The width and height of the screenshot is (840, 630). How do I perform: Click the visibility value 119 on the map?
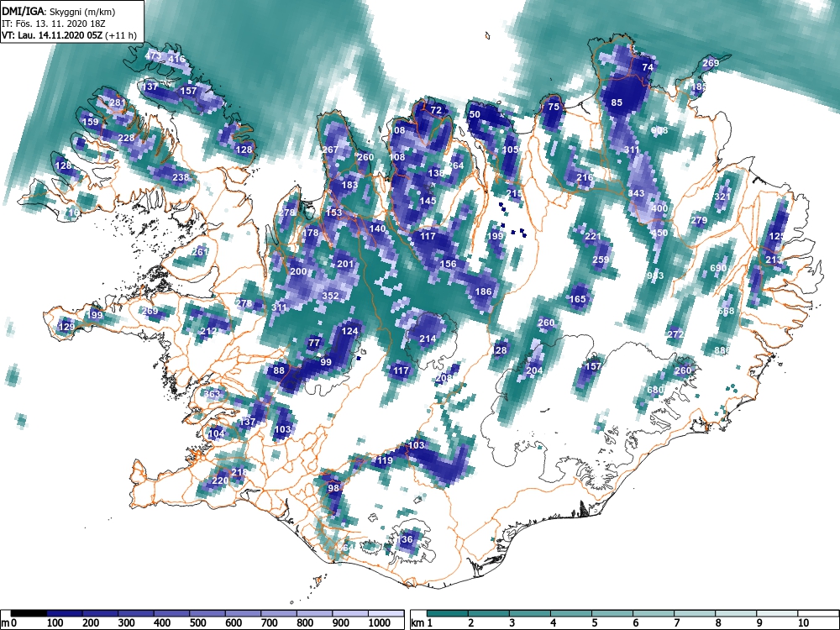[385, 460]
